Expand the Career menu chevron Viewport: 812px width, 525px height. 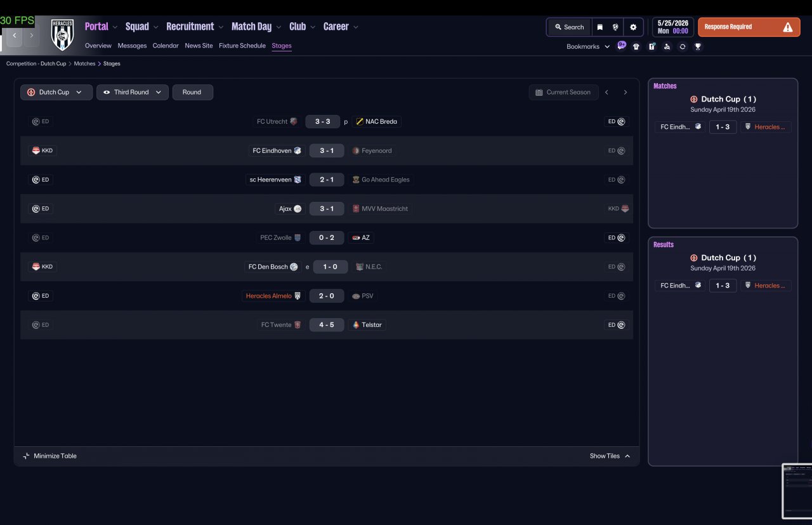(x=356, y=27)
